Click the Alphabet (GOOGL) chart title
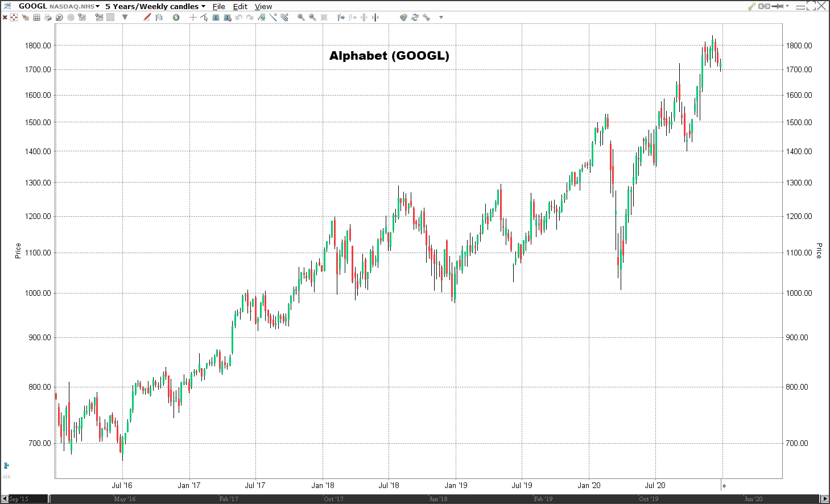 coord(389,56)
